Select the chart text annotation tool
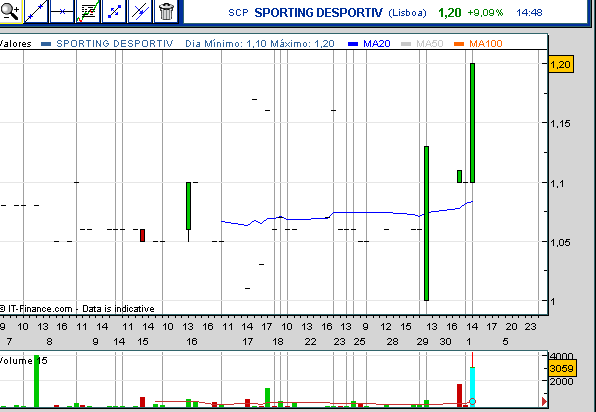Screen dimensions: 596x412 point(88,11)
